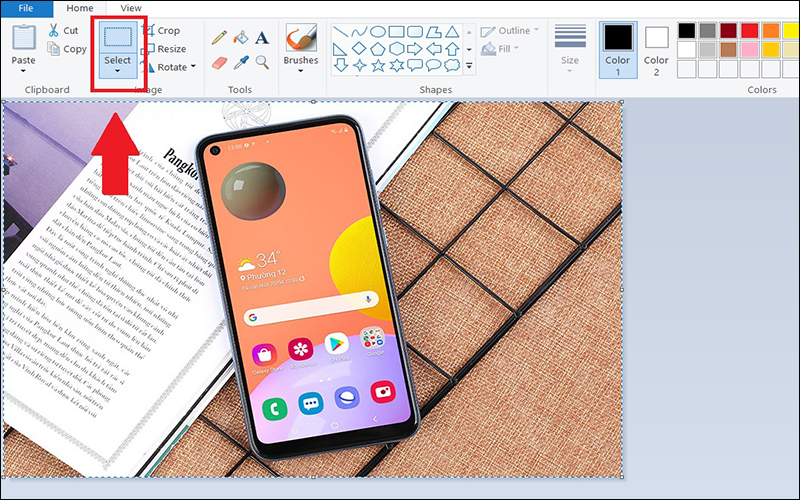Choose the Oval shape
800x500 pixels.
click(x=377, y=31)
